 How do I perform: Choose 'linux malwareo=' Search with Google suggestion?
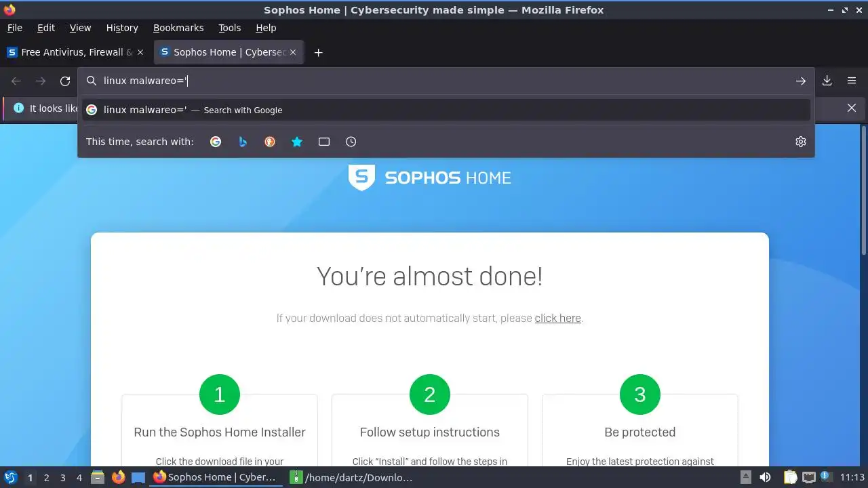(x=446, y=110)
